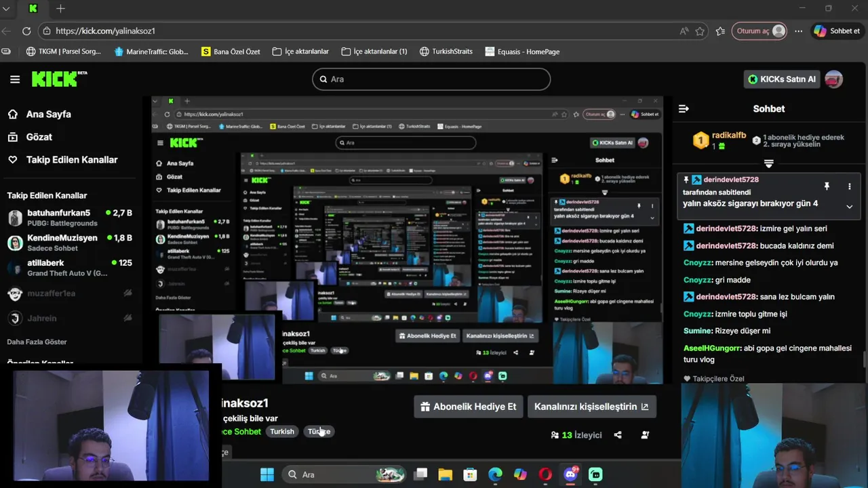The height and width of the screenshot is (488, 868).
Task: Go back with the browser back arrow
Action: tap(6, 31)
